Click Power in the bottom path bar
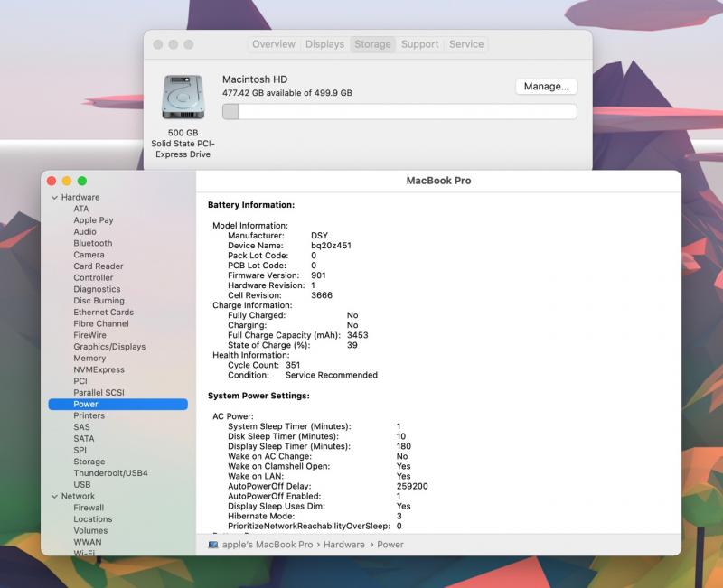Screen dimensions: 723x588 tap(390, 545)
